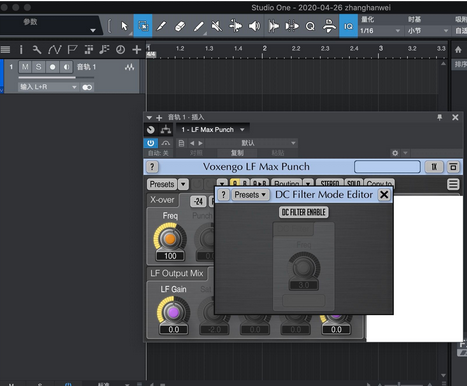Open dropdown arrow next to main Presets
Screen dimensions: 467x386
183,184
